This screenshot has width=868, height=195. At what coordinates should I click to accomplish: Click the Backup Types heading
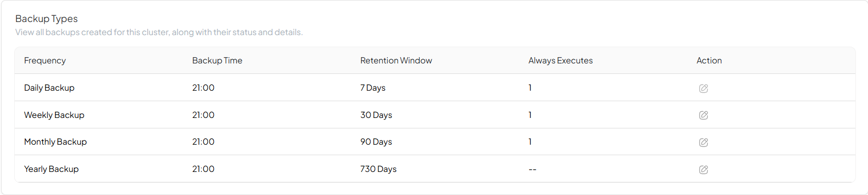point(46,18)
